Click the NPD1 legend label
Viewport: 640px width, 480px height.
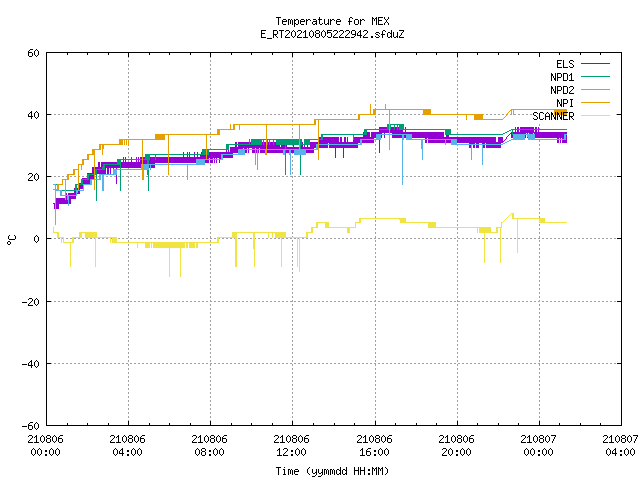coord(562,77)
